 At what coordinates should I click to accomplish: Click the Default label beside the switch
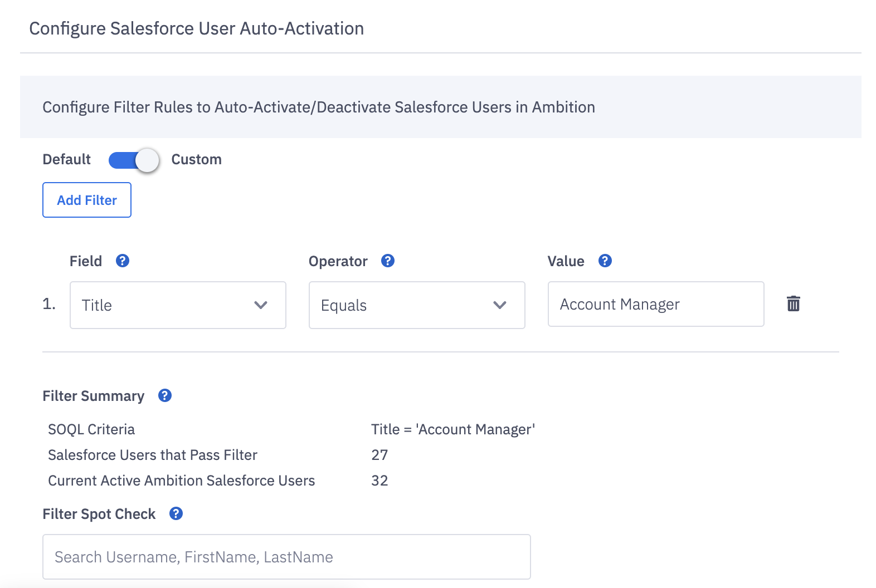point(66,159)
